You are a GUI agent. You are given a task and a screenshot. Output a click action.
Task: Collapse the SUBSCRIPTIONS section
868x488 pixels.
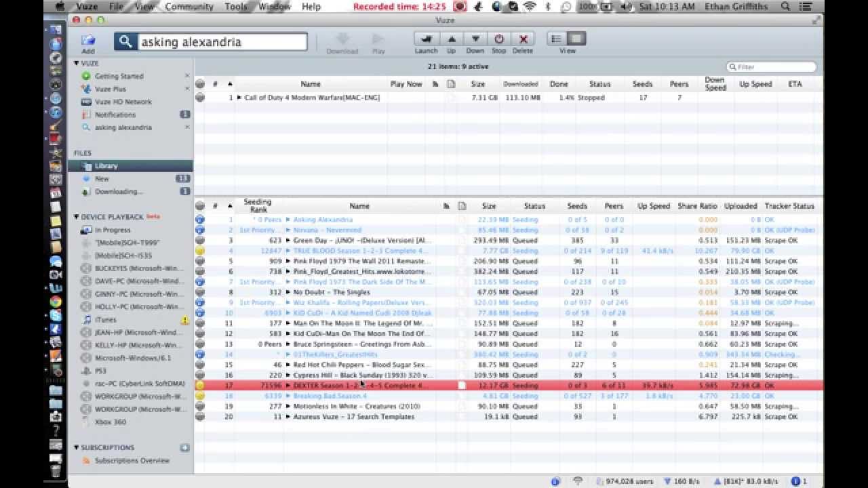click(77, 447)
